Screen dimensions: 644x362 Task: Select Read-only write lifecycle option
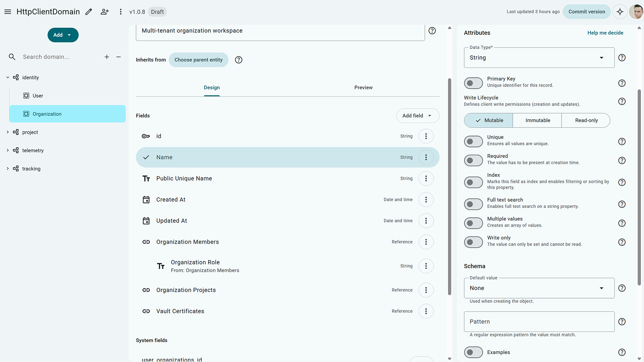(586, 120)
